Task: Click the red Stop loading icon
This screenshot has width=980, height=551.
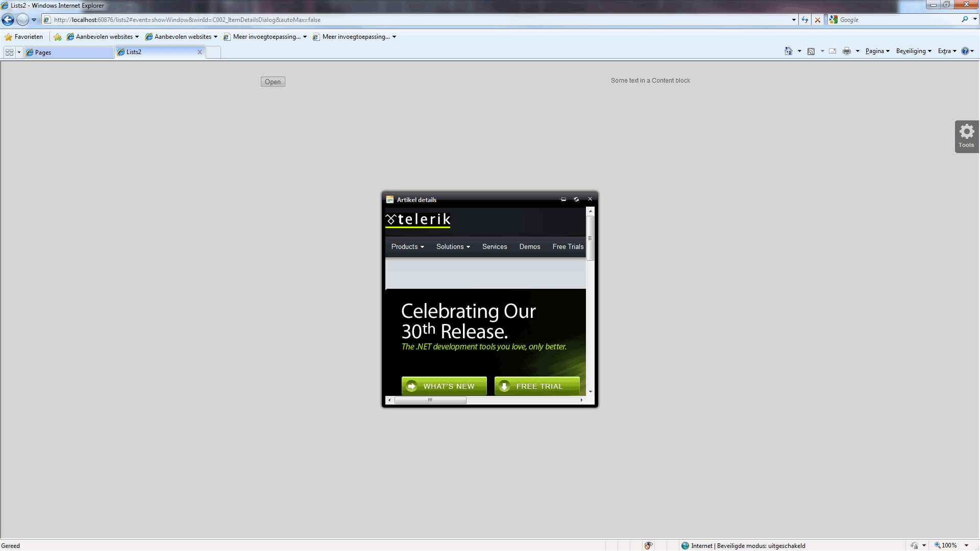Action: tap(818, 20)
